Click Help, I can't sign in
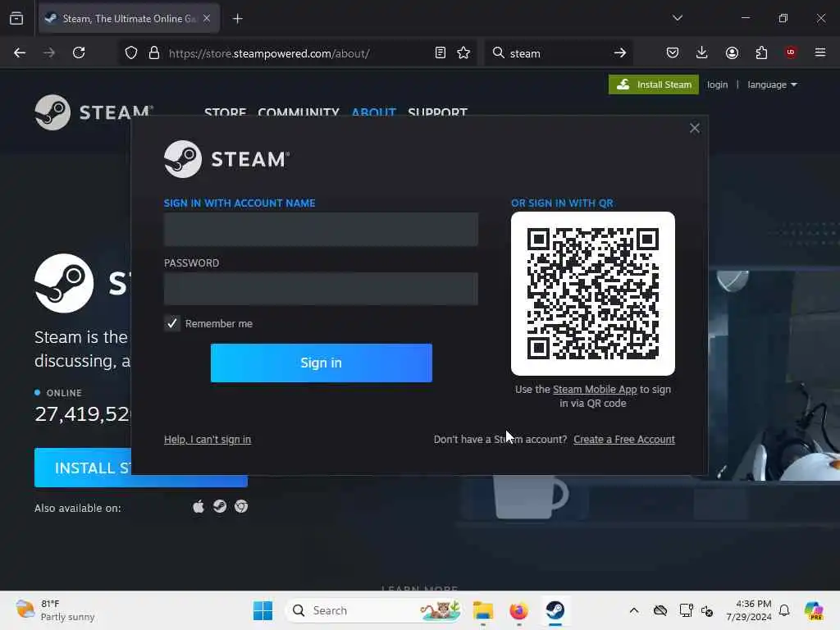This screenshot has width=840, height=630. [x=208, y=440]
